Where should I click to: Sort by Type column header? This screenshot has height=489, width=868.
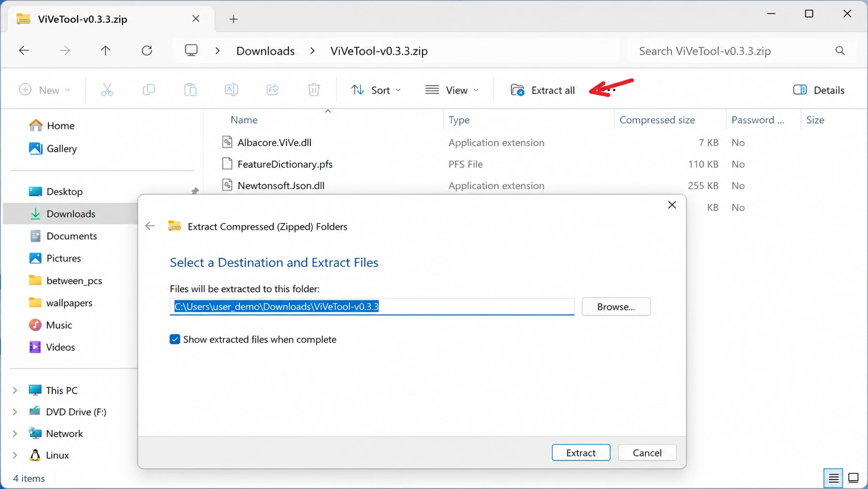point(459,120)
